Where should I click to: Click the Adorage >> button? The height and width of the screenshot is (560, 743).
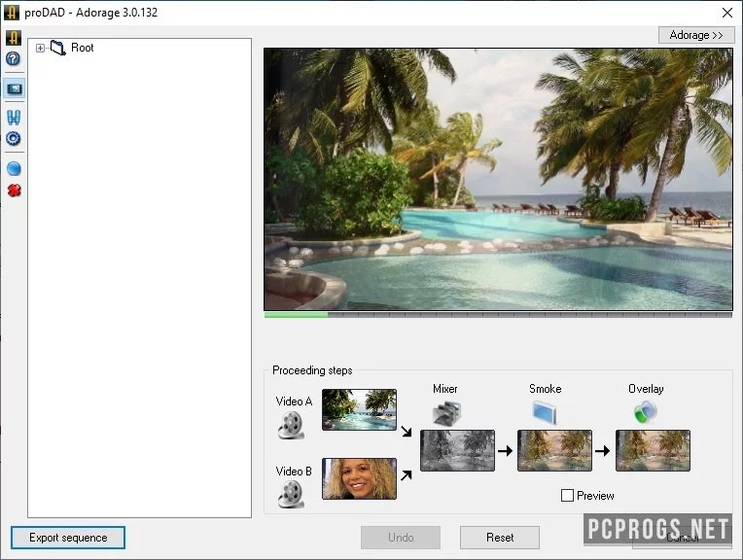click(696, 35)
